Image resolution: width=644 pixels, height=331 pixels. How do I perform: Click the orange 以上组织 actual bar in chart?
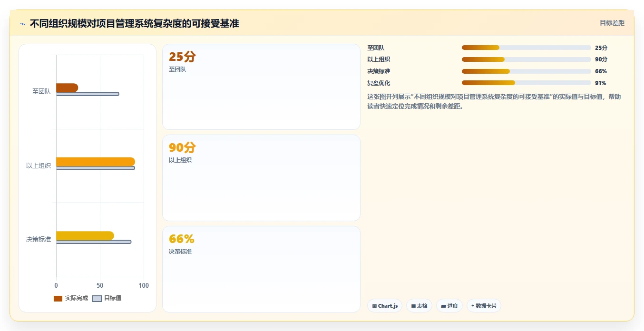[x=96, y=162]
